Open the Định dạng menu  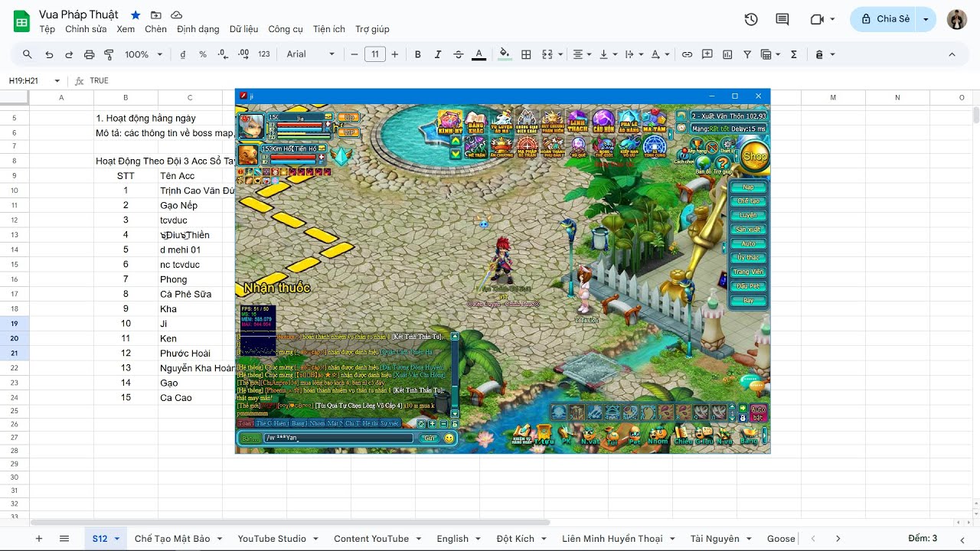(x=198, y=29)
